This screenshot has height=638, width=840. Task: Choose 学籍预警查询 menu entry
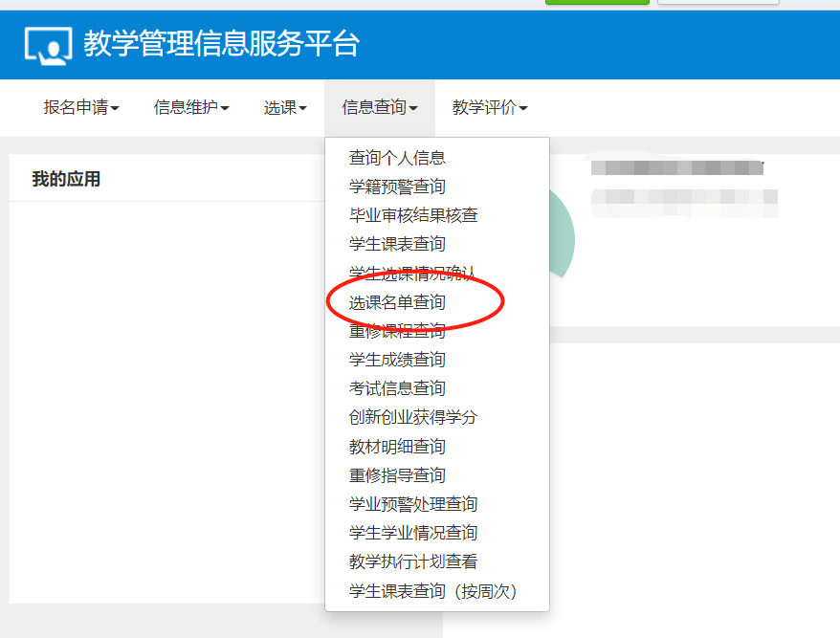[397, 187]
